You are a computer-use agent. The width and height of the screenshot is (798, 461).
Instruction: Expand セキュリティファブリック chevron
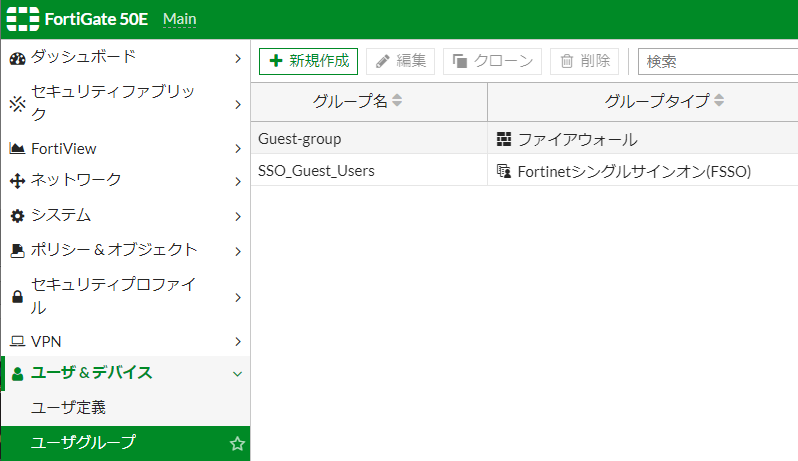click(238, 104)
